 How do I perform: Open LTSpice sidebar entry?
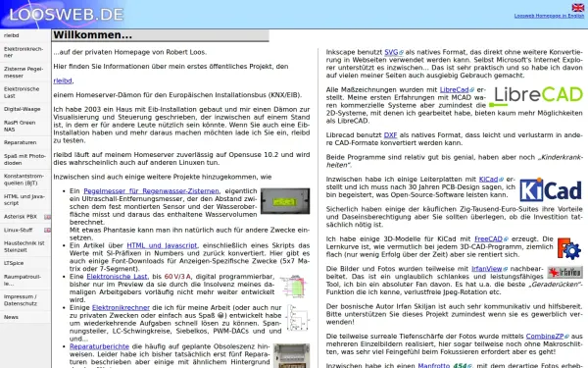pyautogui.click(x=25, y=263)
